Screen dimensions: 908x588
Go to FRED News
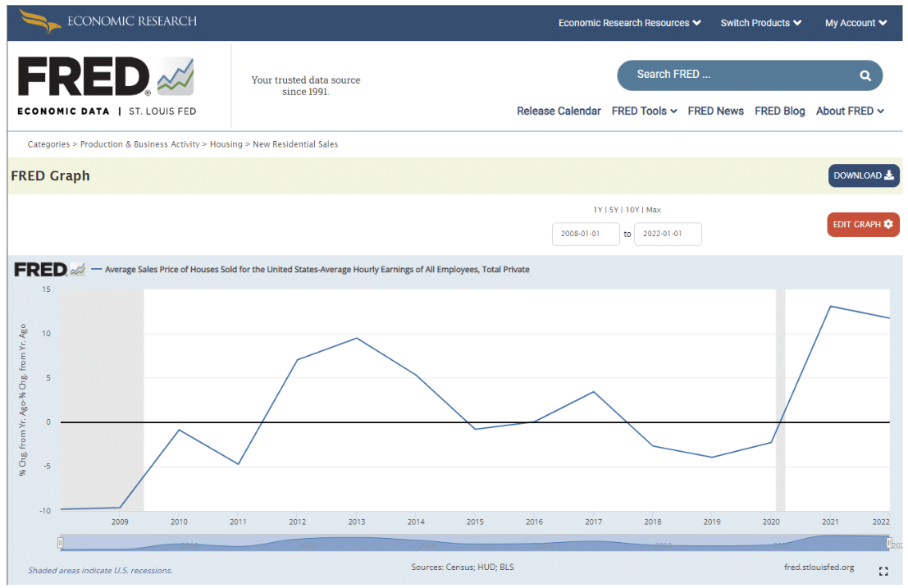(x=715, y=111)
